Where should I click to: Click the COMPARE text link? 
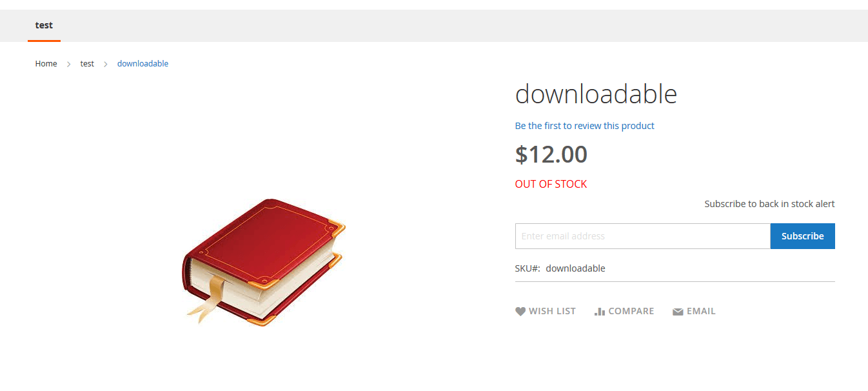click(x=631, y=312)
